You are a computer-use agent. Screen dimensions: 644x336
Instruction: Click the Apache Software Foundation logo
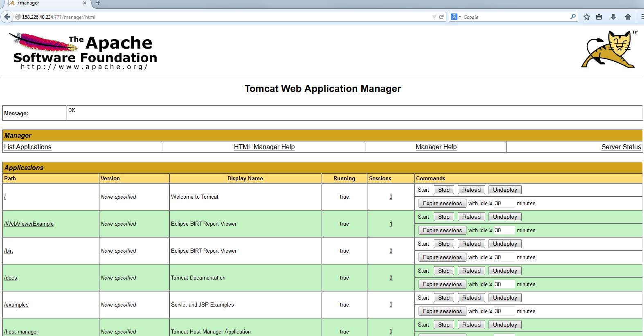(83, 51)
